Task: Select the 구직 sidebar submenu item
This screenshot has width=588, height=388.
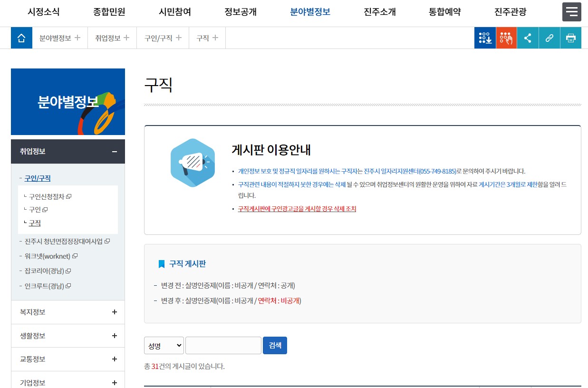Action: pos(35,223)
